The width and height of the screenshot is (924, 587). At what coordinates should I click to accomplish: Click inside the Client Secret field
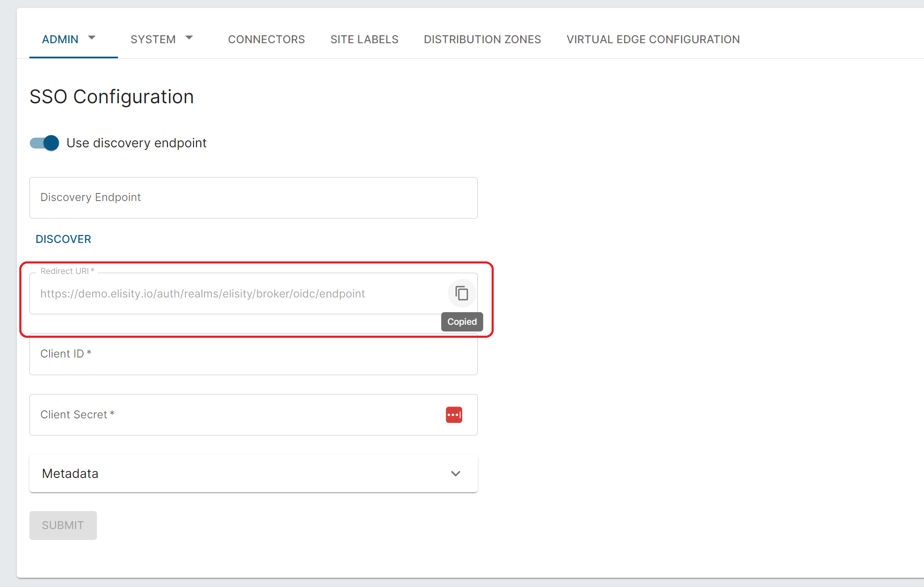tap(235, 415)
